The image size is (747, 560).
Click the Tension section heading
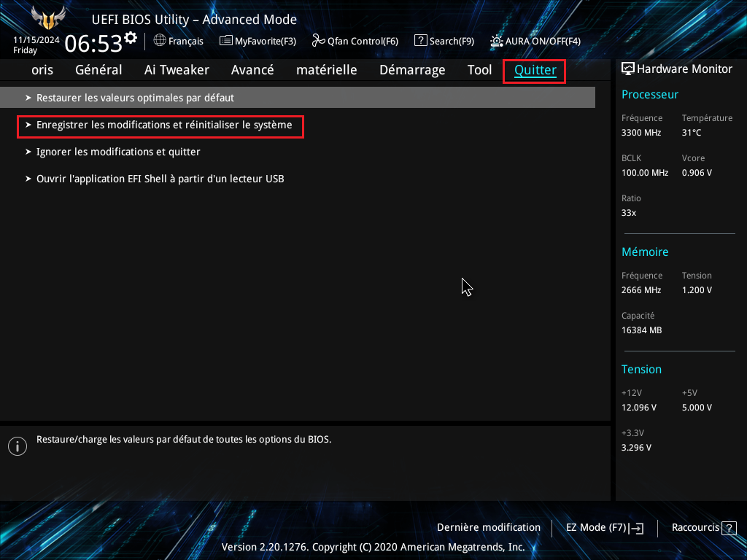(x=641, y=370)
